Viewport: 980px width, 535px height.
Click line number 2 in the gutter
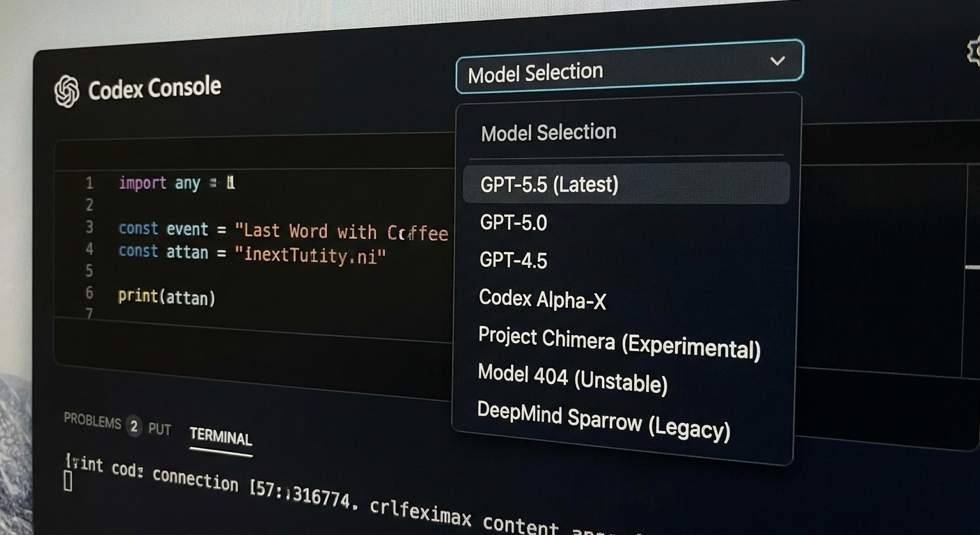pyautogui.click(x=89, y=205)
